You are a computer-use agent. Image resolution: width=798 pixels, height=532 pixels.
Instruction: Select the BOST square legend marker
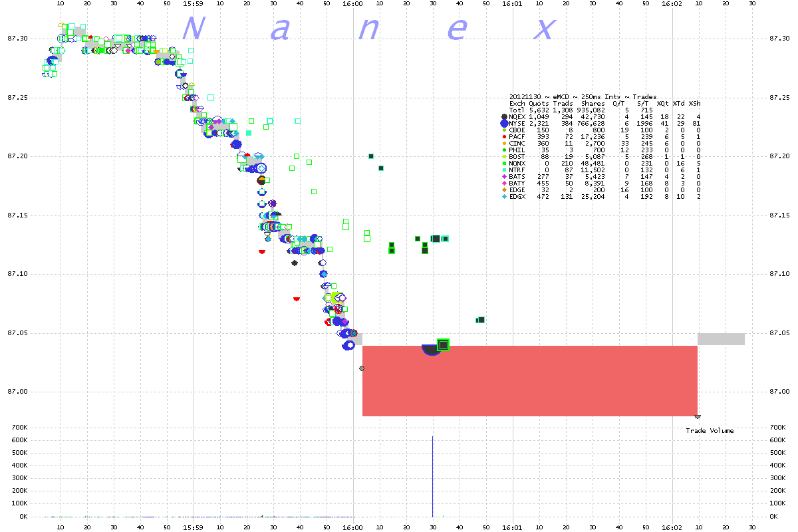(x=504, y=157)
